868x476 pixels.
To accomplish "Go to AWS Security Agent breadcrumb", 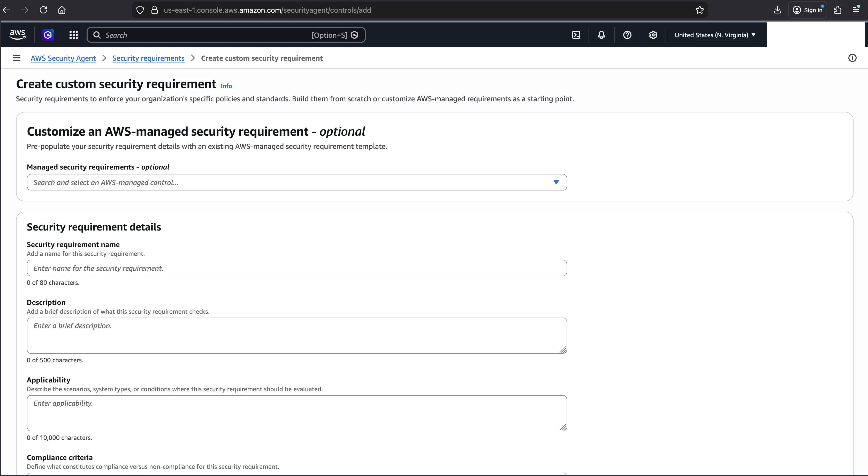I will pos(63,58).
